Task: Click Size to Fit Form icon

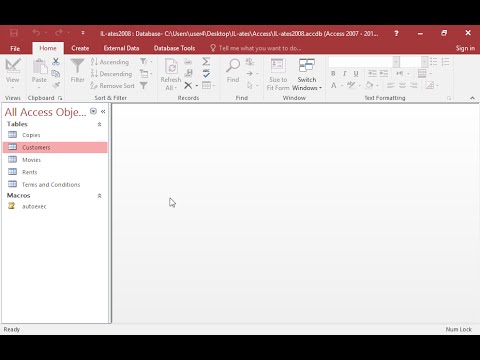Action: tap(278, 66)
